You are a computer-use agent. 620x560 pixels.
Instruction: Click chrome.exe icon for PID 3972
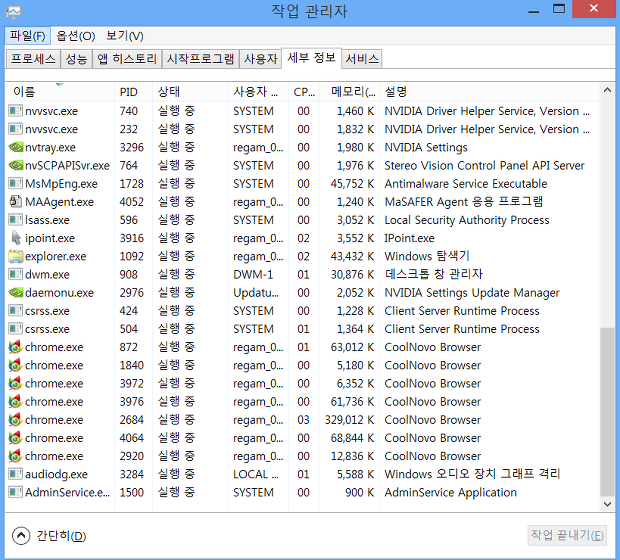tap(15, 384)
